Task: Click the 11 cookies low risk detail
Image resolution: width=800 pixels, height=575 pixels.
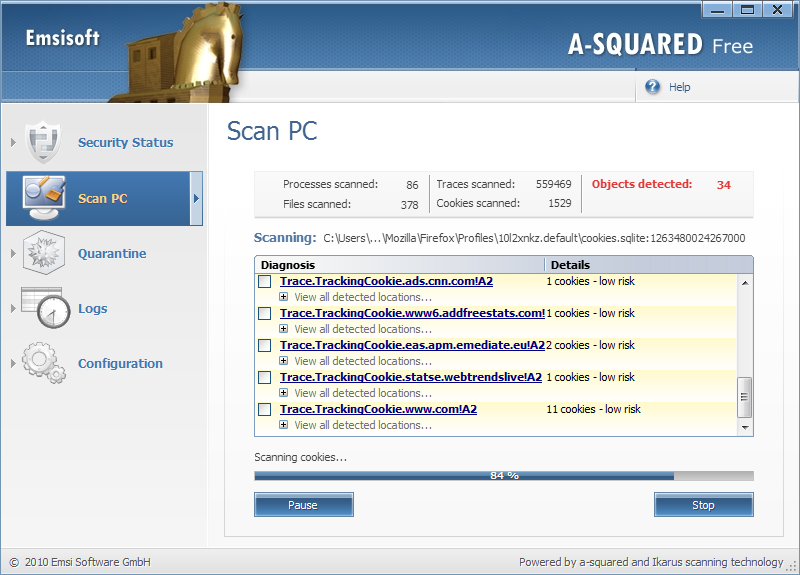Action: click(x=593, y=409)
